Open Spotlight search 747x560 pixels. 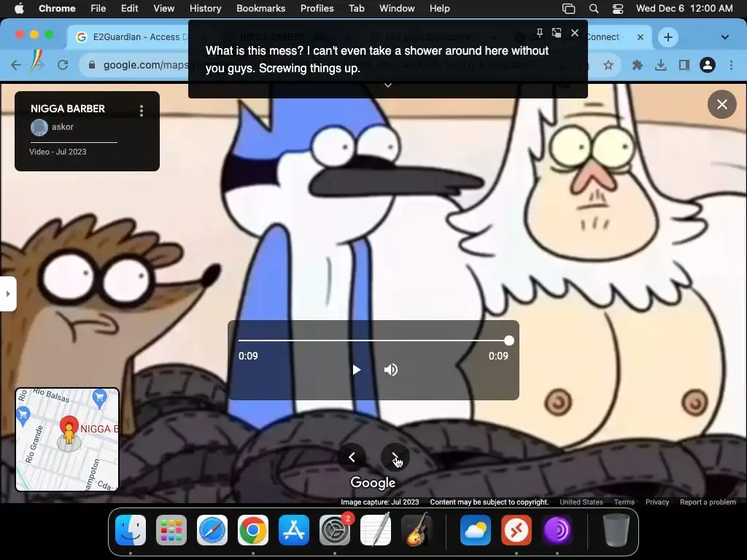pos(593,9)
